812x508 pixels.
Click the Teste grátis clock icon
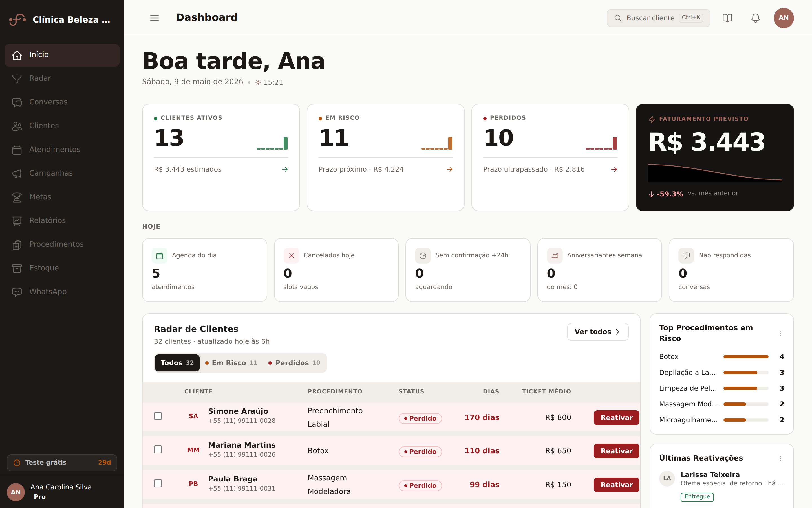17,463
